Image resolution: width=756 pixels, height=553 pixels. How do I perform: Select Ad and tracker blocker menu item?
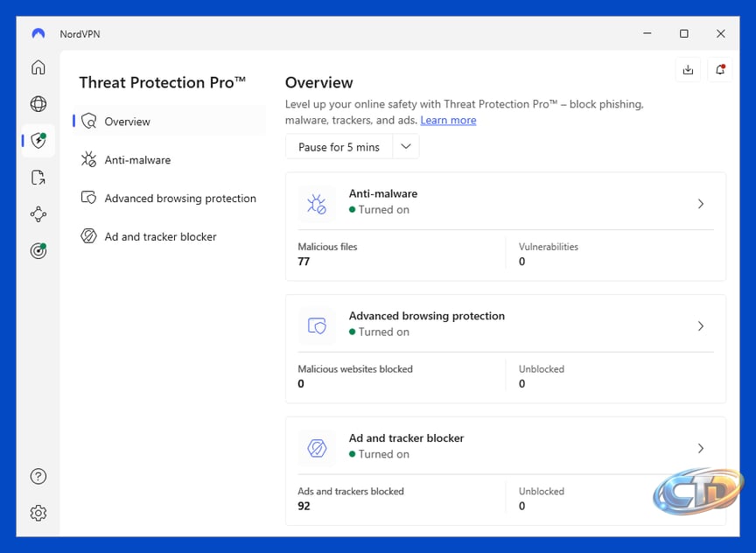pyautogui.click(x=169, y=237)
